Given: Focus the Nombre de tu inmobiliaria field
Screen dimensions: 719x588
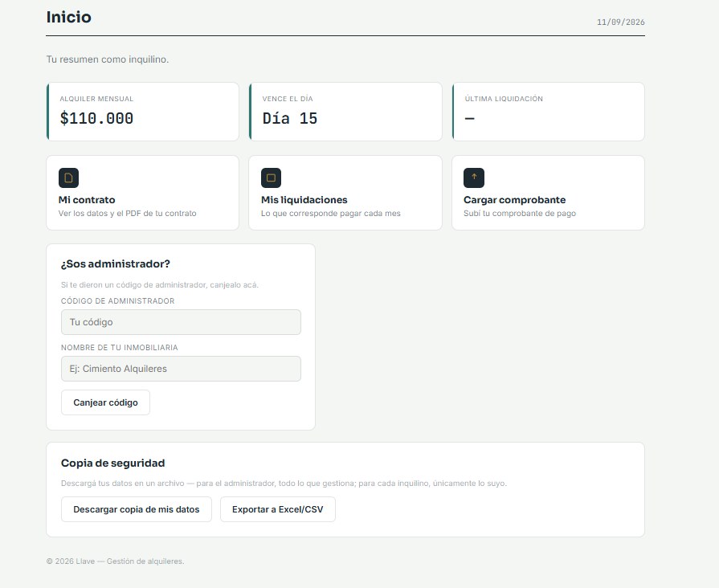Looking at the screenshot, I should point(181,369).
